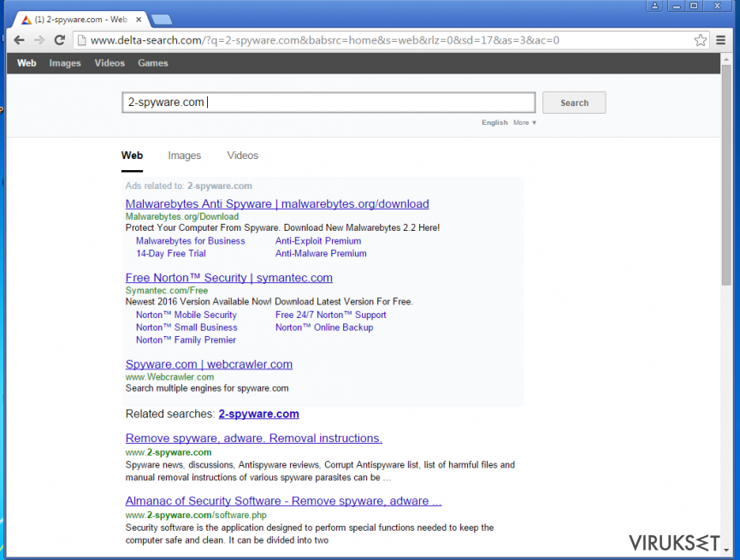This screenshot has height=560, width=740.
Task: Open the Anti-Exploit Premium sublink
Action: [318, 241]
